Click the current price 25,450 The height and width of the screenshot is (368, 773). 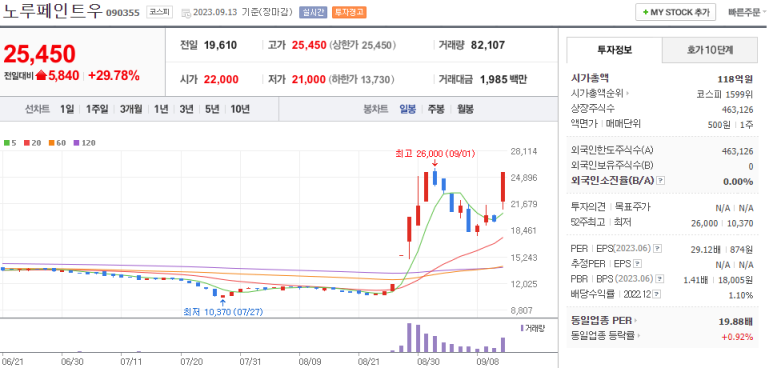(39, 54)
